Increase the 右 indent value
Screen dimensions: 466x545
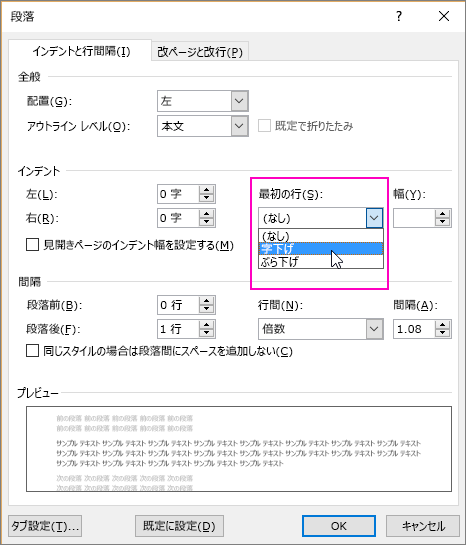(207, 214)
